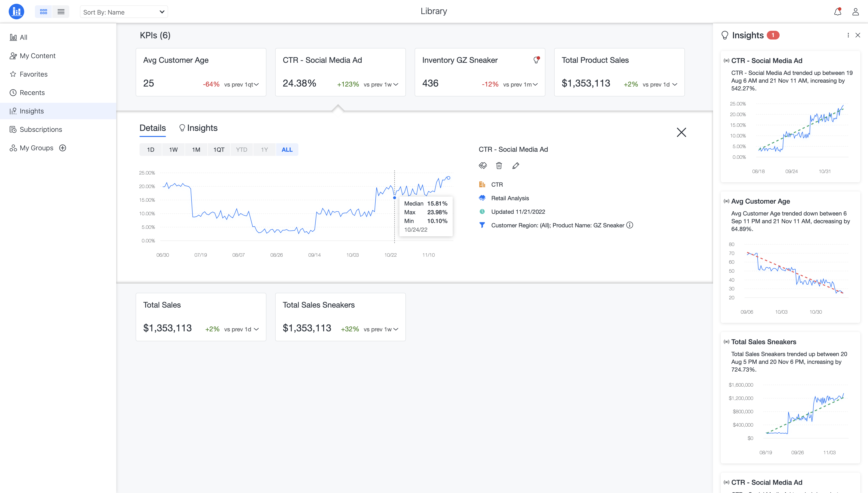Open the Total Product Sales KPI card
This screenshot has height=493, width=868.
[619, 72]
